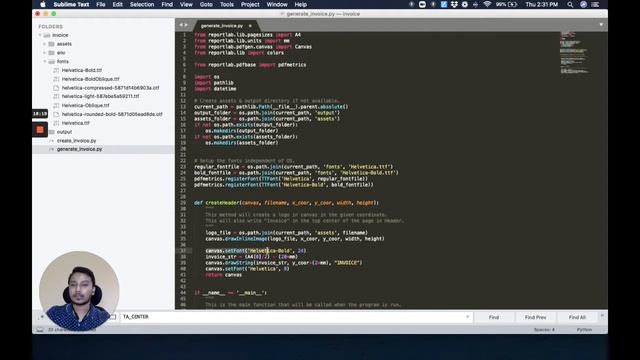This screenshot has width=640, height=360.
Task: Open the Spaces: 4 indentation setting
Action: (544, 330)
